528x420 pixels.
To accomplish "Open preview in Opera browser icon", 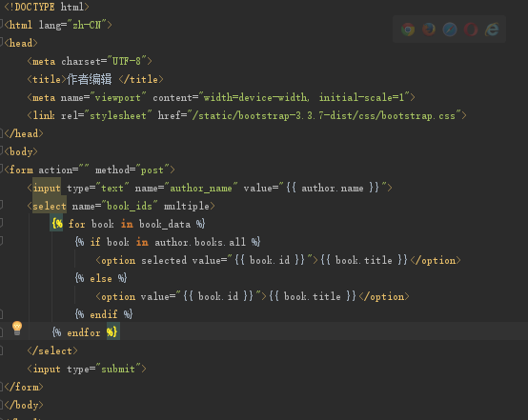I will [471, 30].
